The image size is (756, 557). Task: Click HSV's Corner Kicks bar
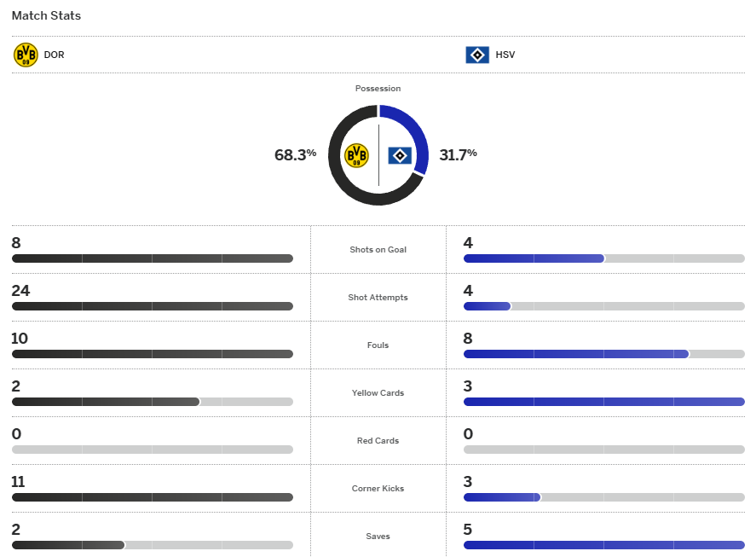click(603, 497)
